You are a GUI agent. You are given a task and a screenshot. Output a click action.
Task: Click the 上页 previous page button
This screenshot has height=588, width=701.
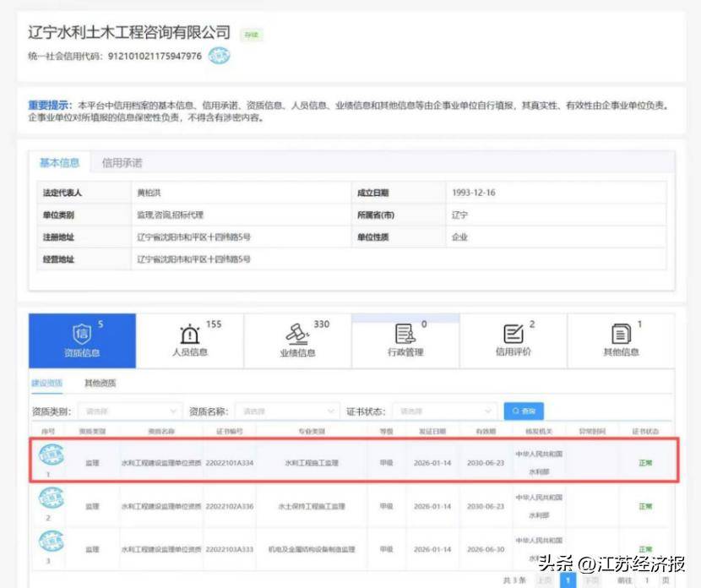(544, 580)
